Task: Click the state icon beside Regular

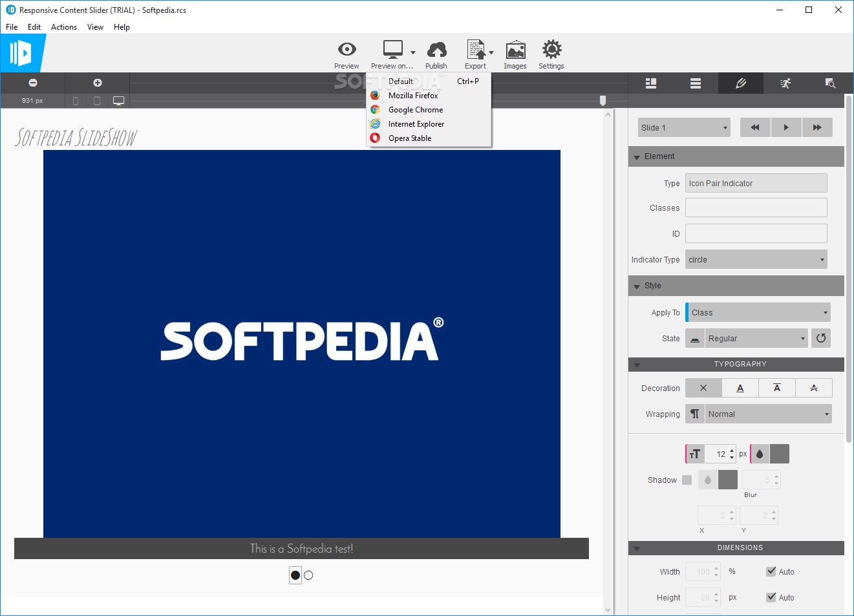Action: [695, 338]
